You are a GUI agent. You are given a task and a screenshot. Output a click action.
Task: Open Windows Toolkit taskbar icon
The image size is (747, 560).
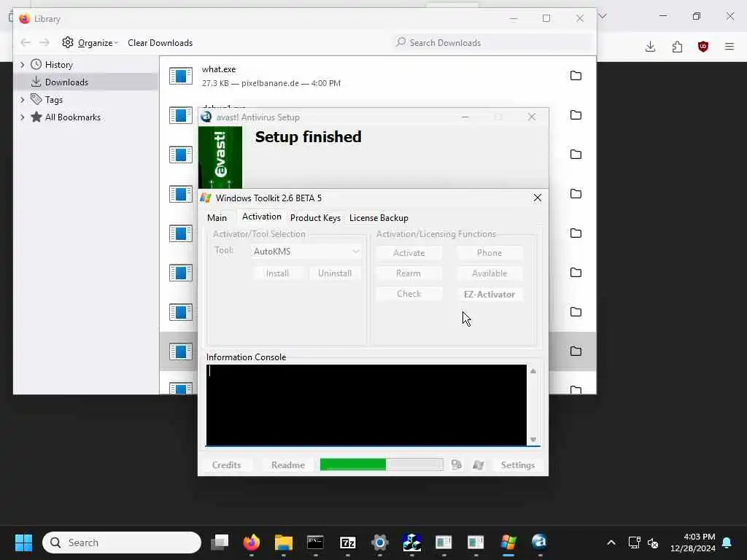click(x=508, y=542)
